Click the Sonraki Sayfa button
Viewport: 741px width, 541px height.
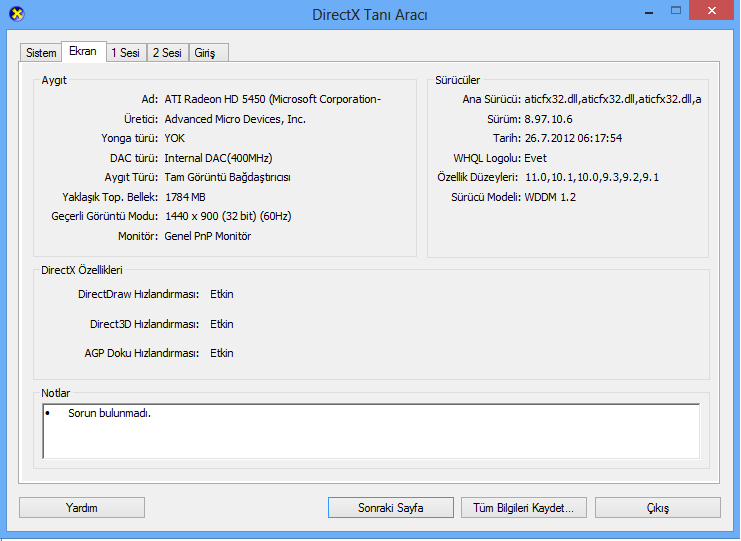(x=391, y=507)
